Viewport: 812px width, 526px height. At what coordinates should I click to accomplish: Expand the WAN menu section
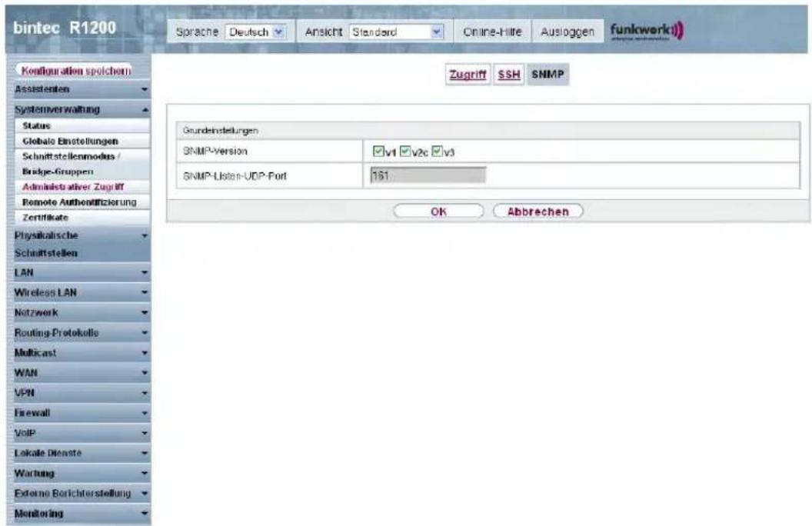(82, 373)
